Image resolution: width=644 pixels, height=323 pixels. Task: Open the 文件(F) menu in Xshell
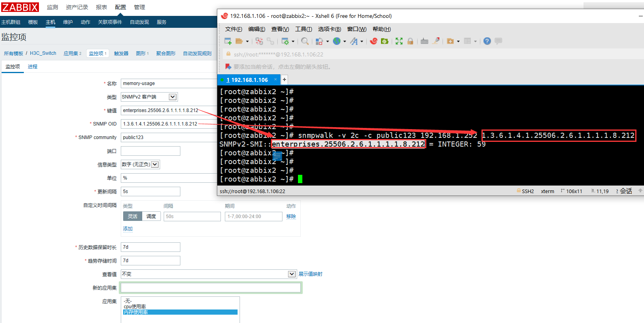pos(234,29)
